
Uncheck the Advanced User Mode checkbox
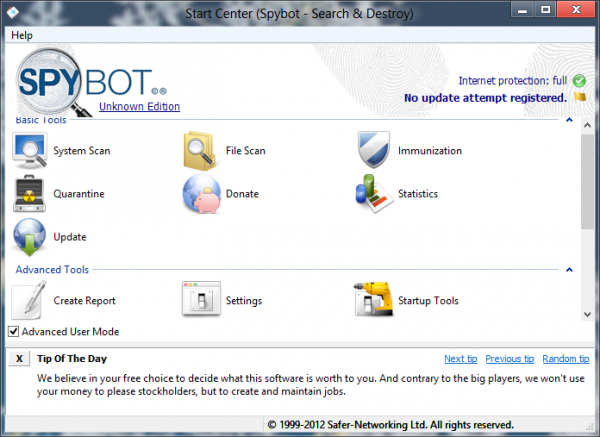pyautogui.click(x=13, y=331)
